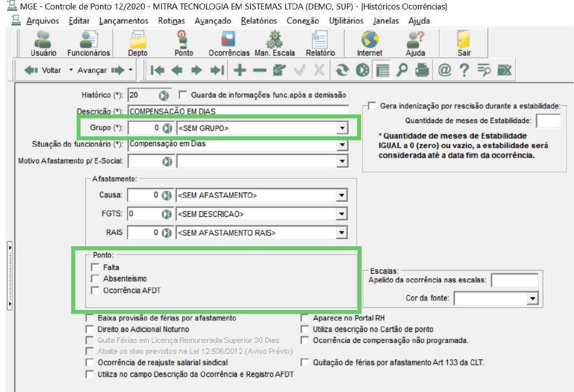
Task: Click the question mark help icon
Action: 464,70
